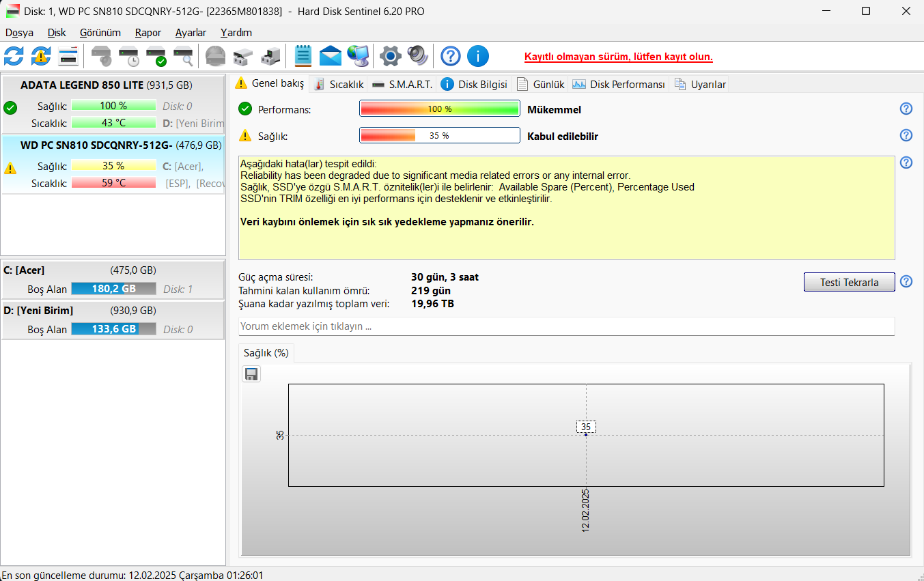The height and width of the screenshot is (581, 924).
Task: Click the ADATA Sıcaklık 43 °C bar
Action: click(113, 123)
